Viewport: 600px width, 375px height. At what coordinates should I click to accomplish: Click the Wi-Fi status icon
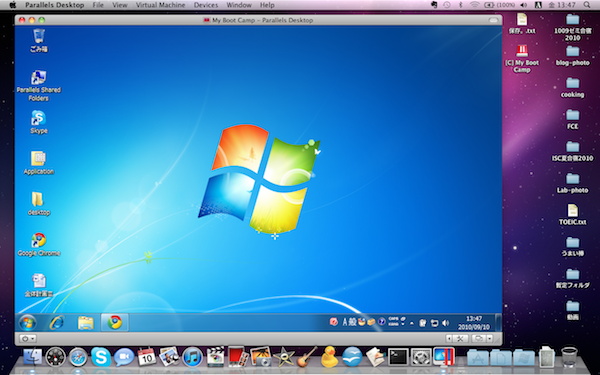(474, 5)
